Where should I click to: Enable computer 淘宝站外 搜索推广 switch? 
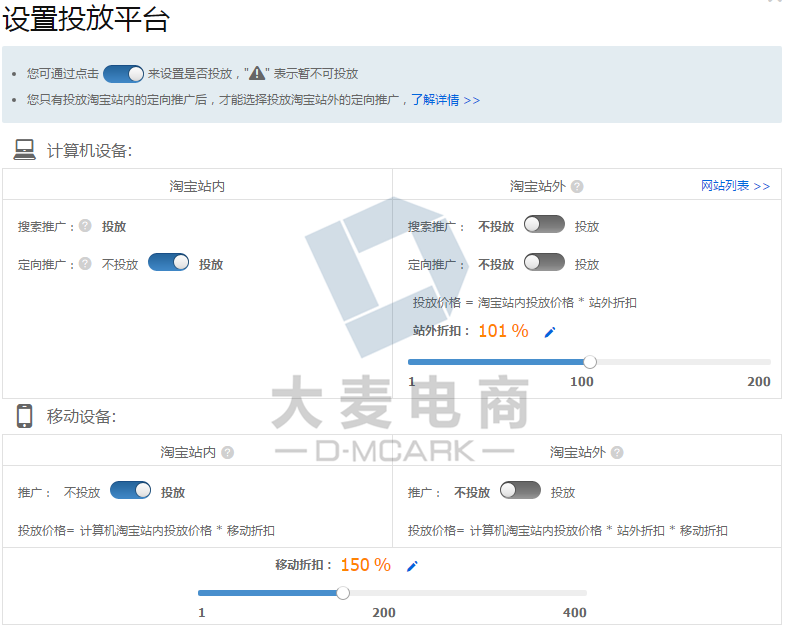544,225
